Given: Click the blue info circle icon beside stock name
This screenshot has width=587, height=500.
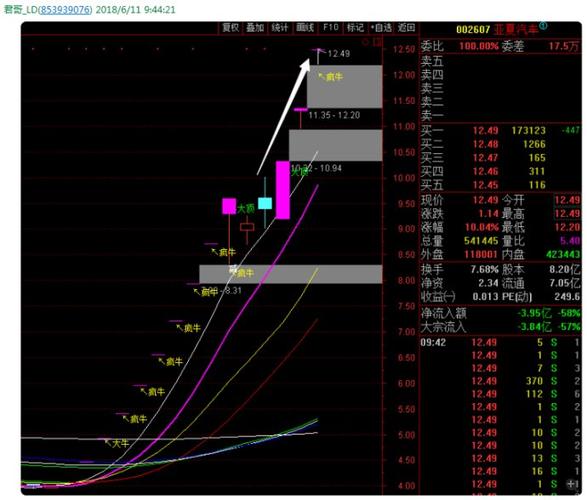Looking at the screenshot, I should (543, 26).
